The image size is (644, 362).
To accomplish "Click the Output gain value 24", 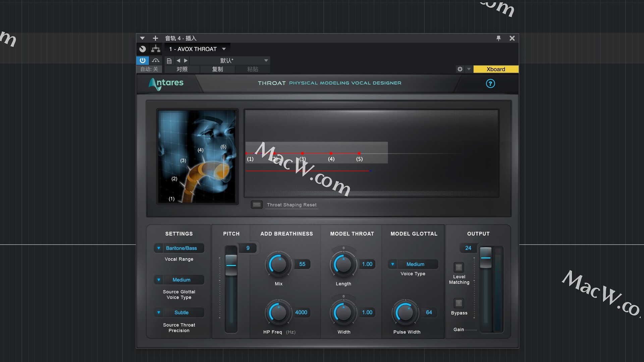I will pyautogui.click(x=468, y=248).
